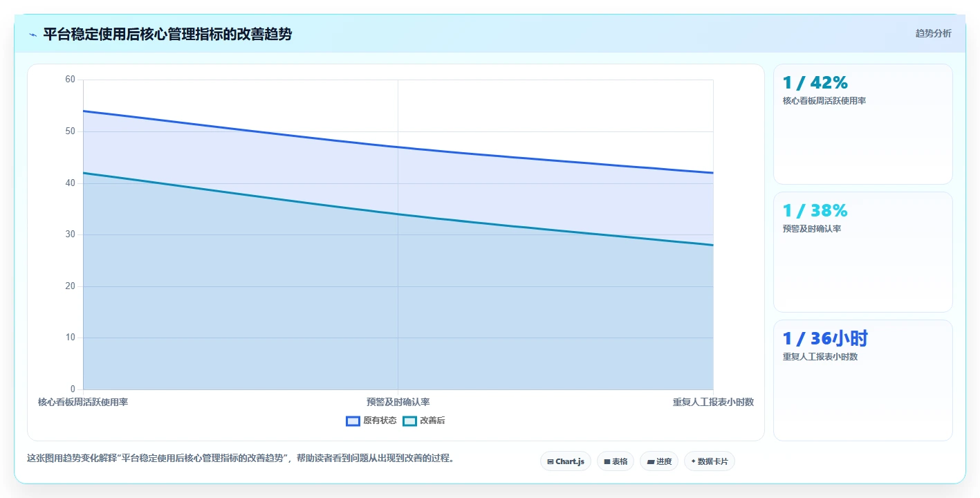Click the 1 / 42% card value
The image size is (980, 498).
coord(815,83)
